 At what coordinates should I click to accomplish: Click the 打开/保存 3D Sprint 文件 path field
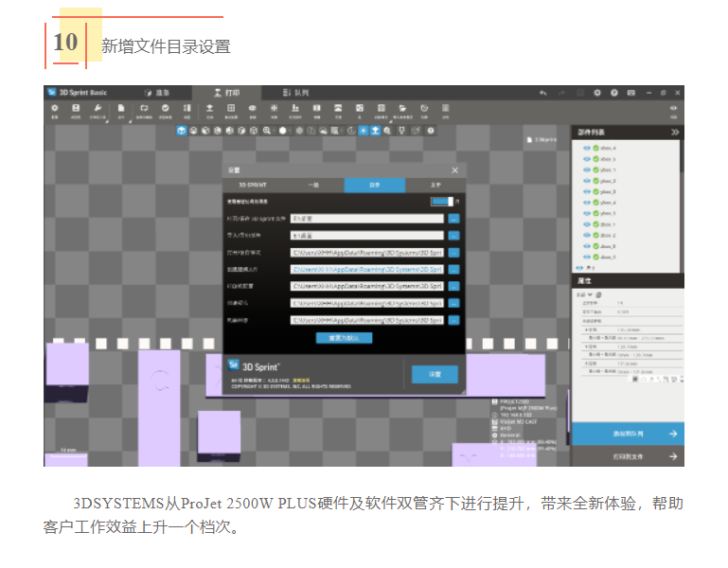click(366, 219)
